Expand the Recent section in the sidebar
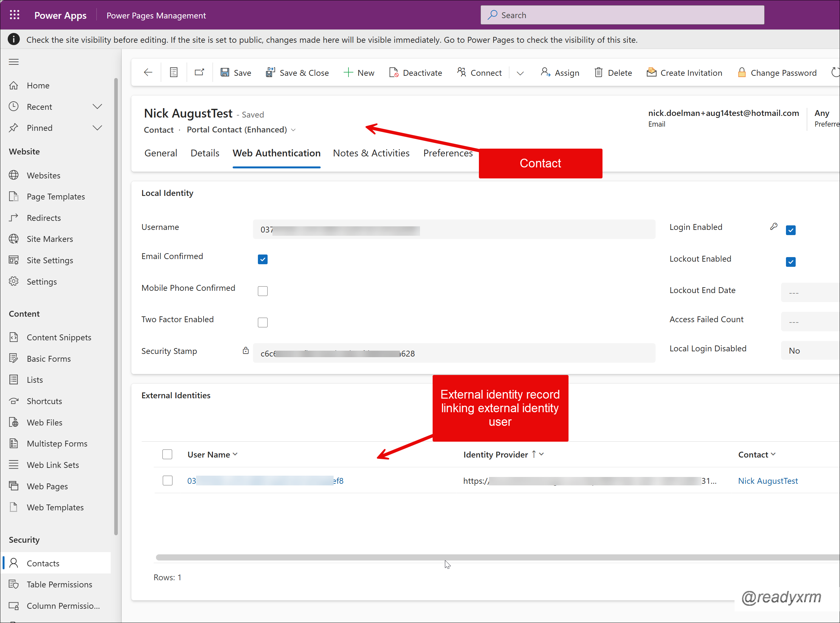Viewport: 840px width, 623px height. pos(97,106)
